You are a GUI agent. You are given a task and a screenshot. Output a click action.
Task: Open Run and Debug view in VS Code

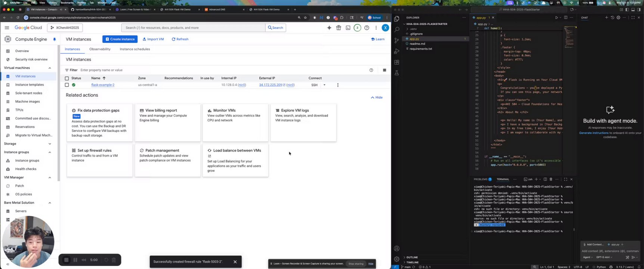[397, 51]
